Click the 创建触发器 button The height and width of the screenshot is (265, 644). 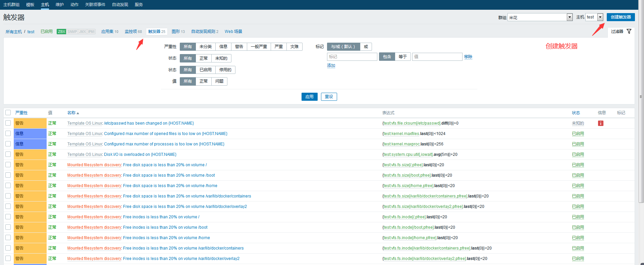coord(621,17)
